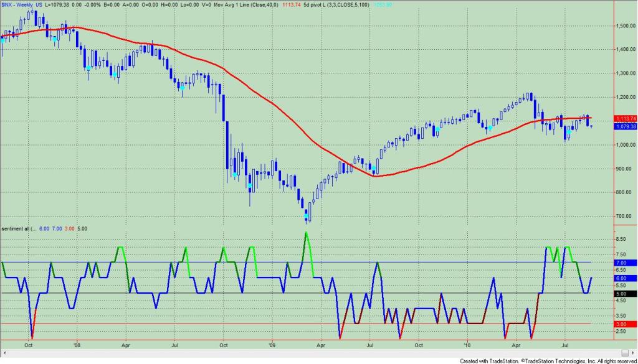The height and width of the screenshot is (364, 638).
Task: Click the 8.50 sentiment axis label
Action: [x=621, y=240]
